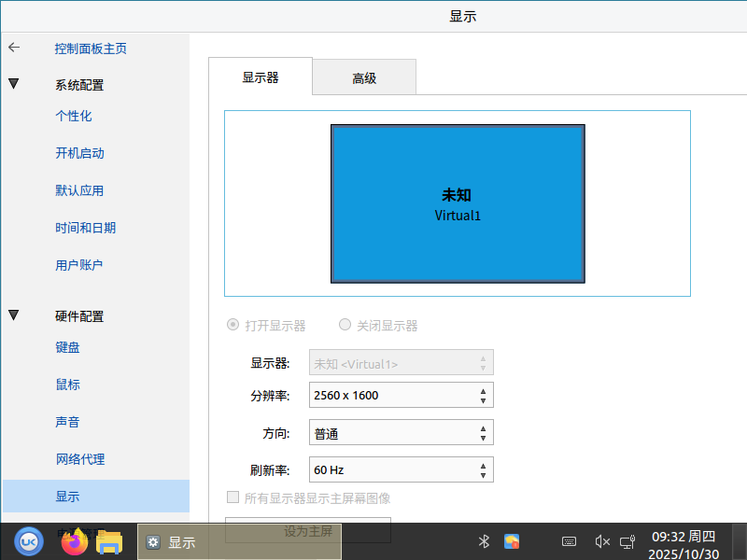Open 默认应用 settings
The width and height of the screenshot is (747, 560).
79,190
